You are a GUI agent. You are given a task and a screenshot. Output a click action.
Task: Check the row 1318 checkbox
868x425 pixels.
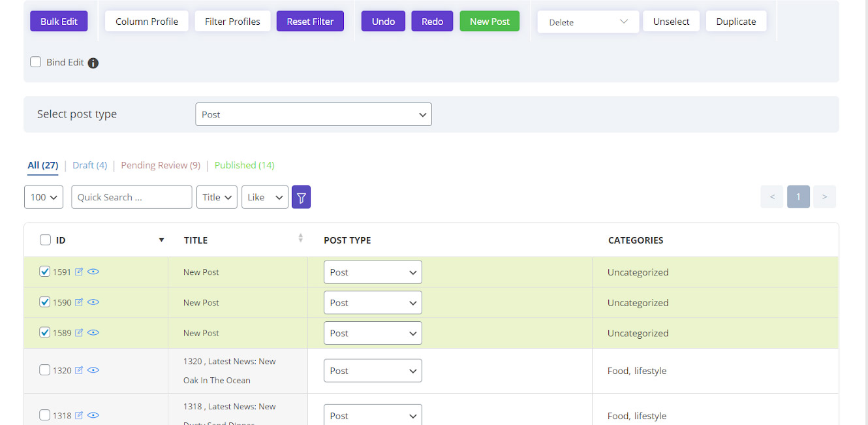[45, 415]
